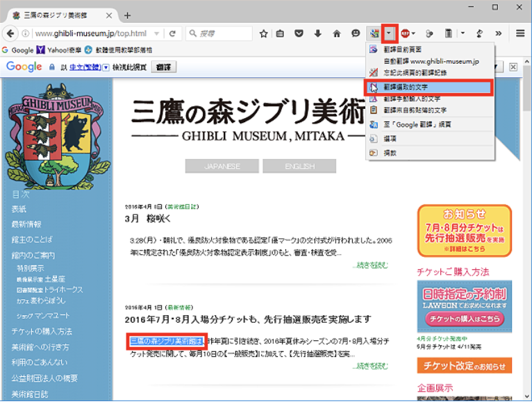Click 続きを読む under 3月 桜咲く article

370,265
